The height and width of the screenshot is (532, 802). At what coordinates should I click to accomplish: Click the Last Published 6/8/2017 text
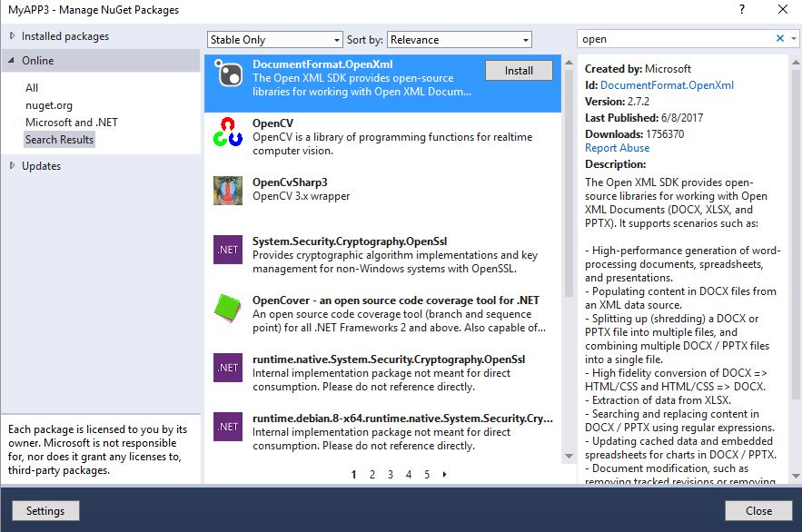point(643,117)
